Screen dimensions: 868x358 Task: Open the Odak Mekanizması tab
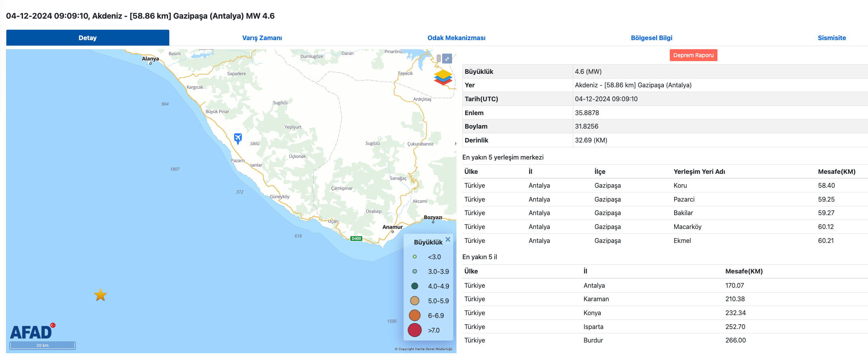click(456, 38)
